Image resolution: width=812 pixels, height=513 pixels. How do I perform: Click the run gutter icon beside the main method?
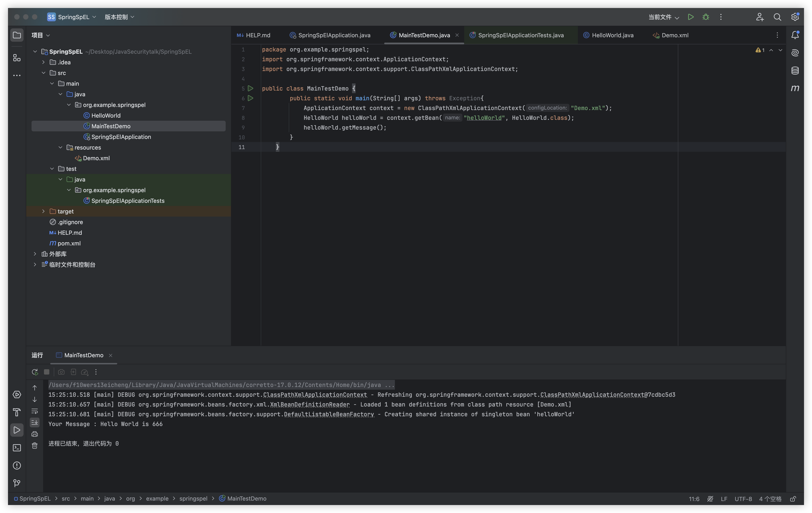point(251,98)
